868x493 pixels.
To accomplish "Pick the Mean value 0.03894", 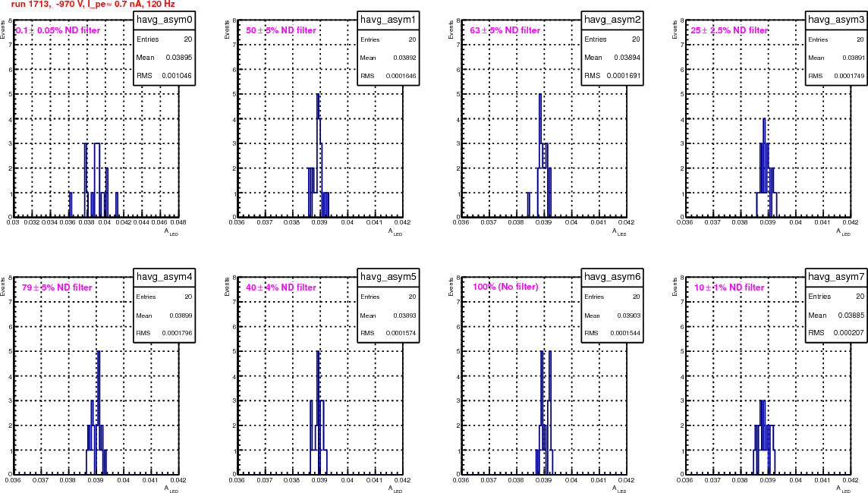I will (627, 58).
